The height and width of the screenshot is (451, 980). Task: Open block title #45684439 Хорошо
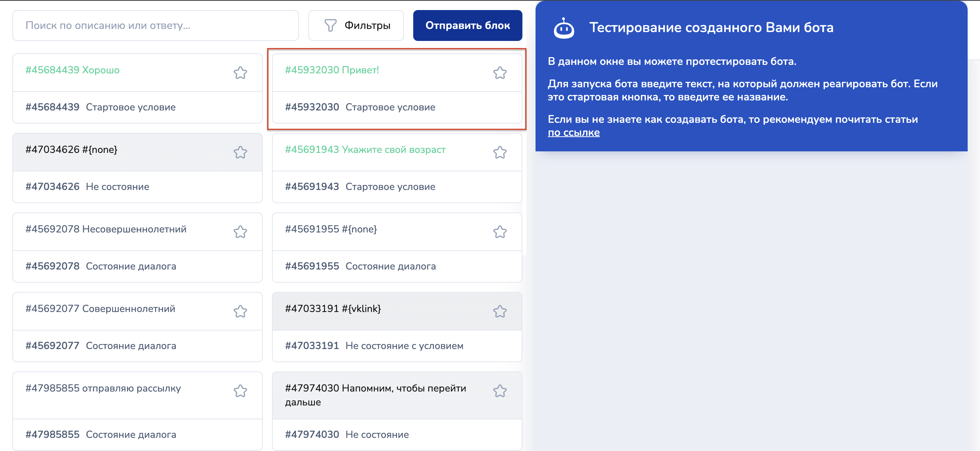point(73,70)
